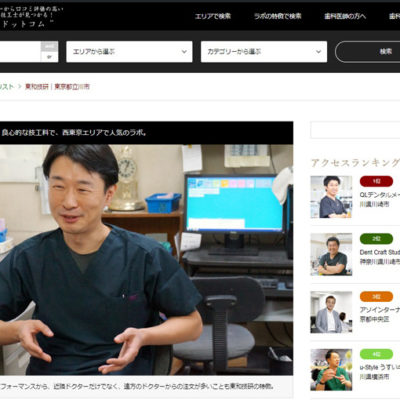The width and height of the screenshot is (400, 400).
Task: Open the Dent Craft Studio lab link
Action: [380, 252]
